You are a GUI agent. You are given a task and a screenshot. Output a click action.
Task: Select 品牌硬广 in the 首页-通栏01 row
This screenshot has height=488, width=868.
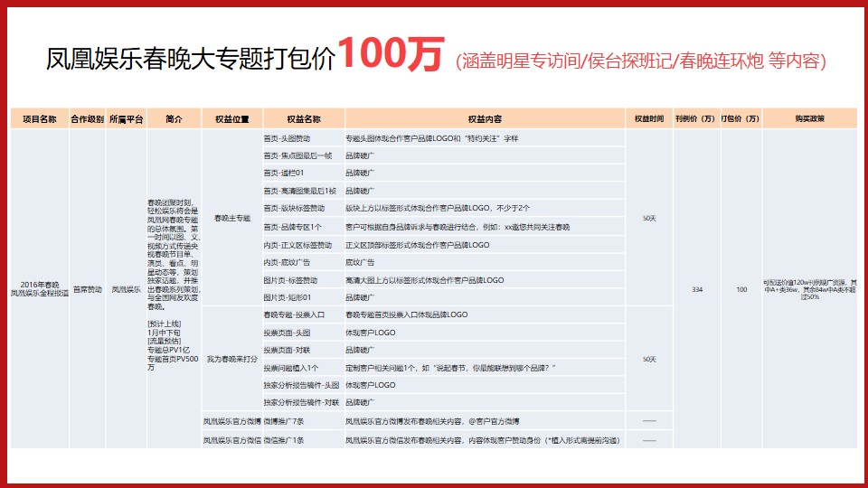click(360, 173)
